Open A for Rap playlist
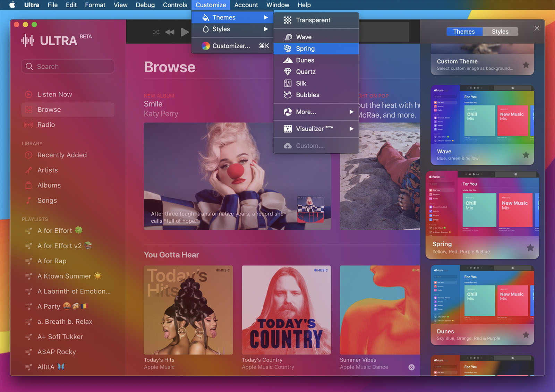555x392 pixels. (68, 261)
